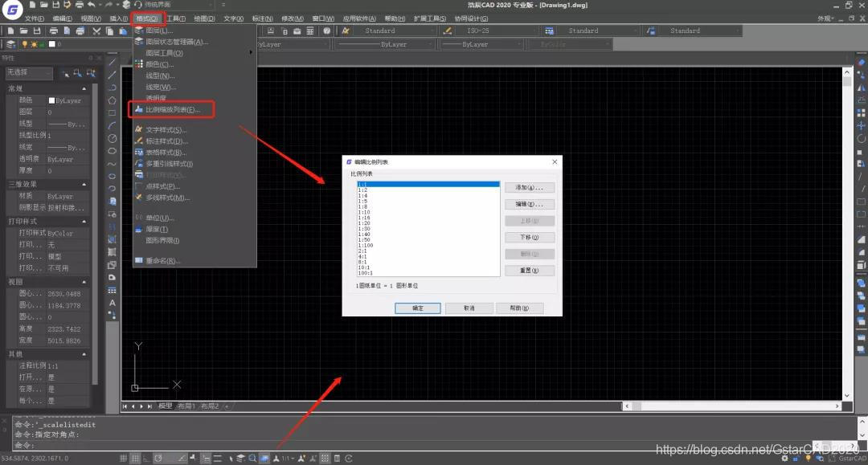
Task: Open the layer properties manager icon
Action: 10,44
